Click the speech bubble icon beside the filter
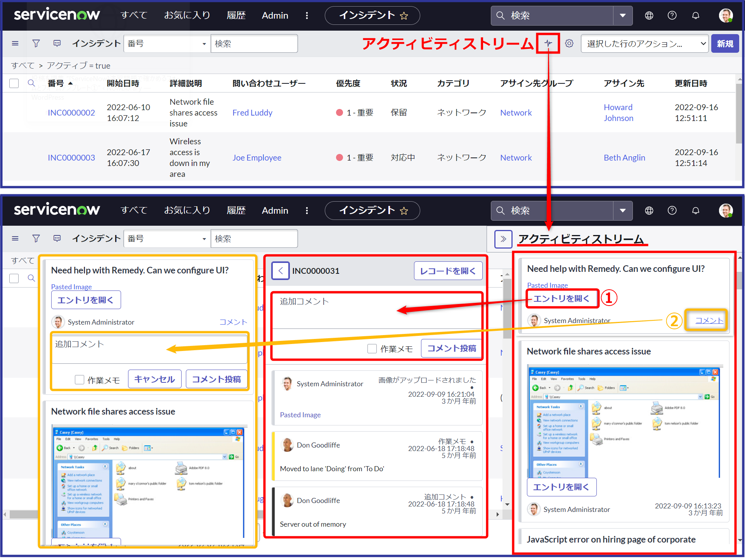The image size is (745, 560). click(x=57, y=43)
